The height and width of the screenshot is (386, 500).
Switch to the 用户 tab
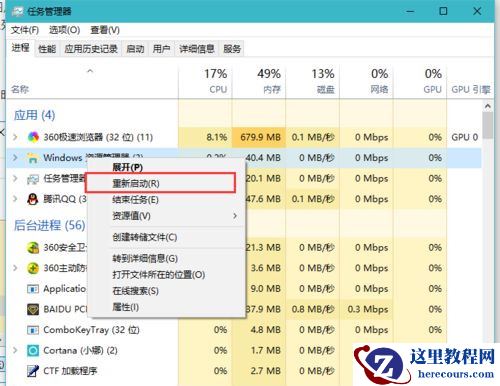coord(161,49)
